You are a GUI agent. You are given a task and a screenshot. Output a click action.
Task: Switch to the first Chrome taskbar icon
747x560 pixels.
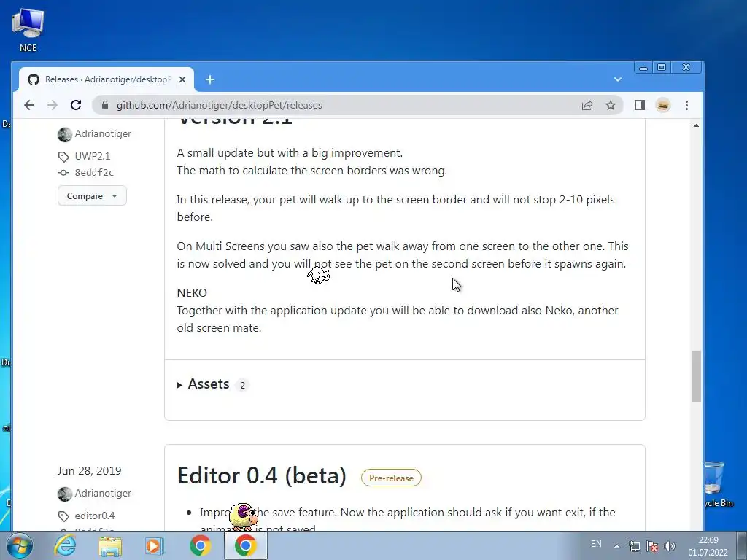coord(201,545)
